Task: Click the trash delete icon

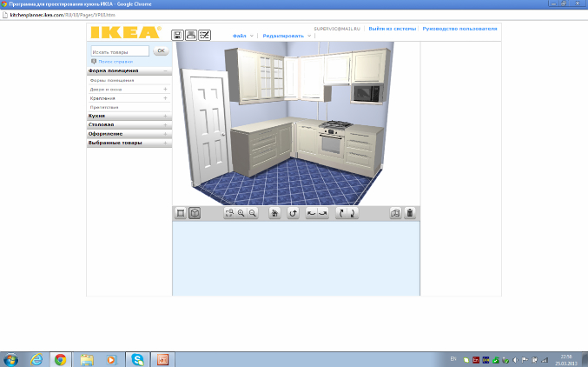Action: (410, 213)
